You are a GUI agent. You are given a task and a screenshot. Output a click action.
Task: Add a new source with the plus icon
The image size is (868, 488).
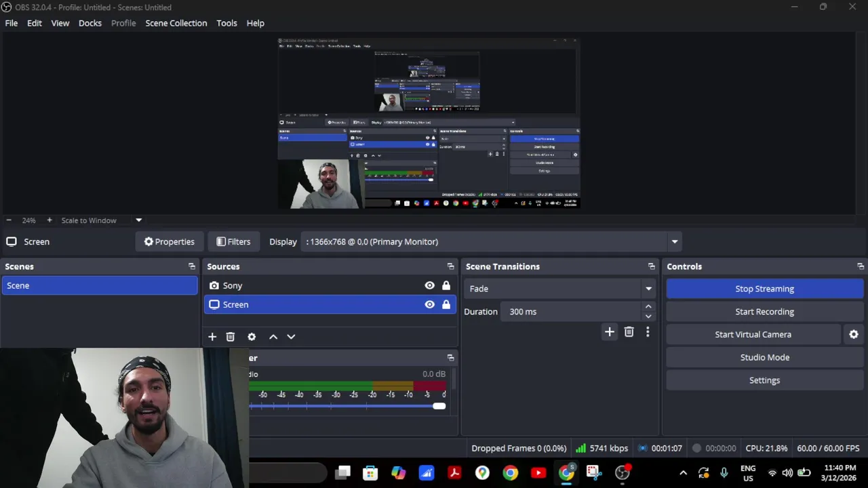pyautogui.click(x=212, y=336)
